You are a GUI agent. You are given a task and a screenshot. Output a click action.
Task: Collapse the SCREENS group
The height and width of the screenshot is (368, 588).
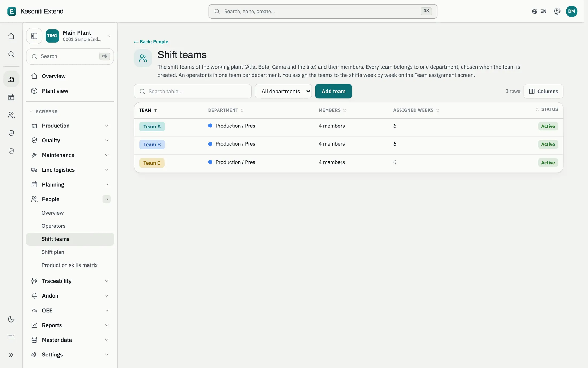click(x=44, y=112)
